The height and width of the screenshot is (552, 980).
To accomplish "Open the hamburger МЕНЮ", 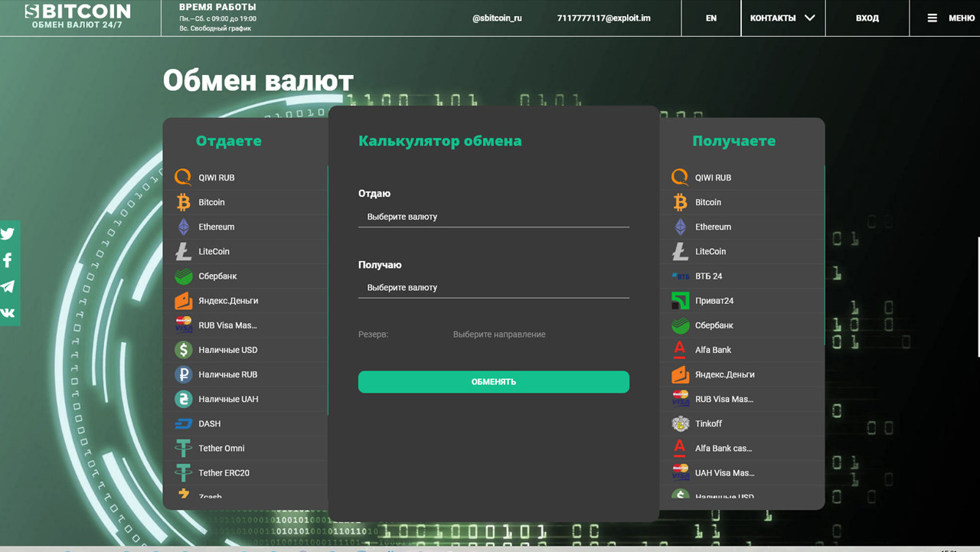I will click(951, 18).
